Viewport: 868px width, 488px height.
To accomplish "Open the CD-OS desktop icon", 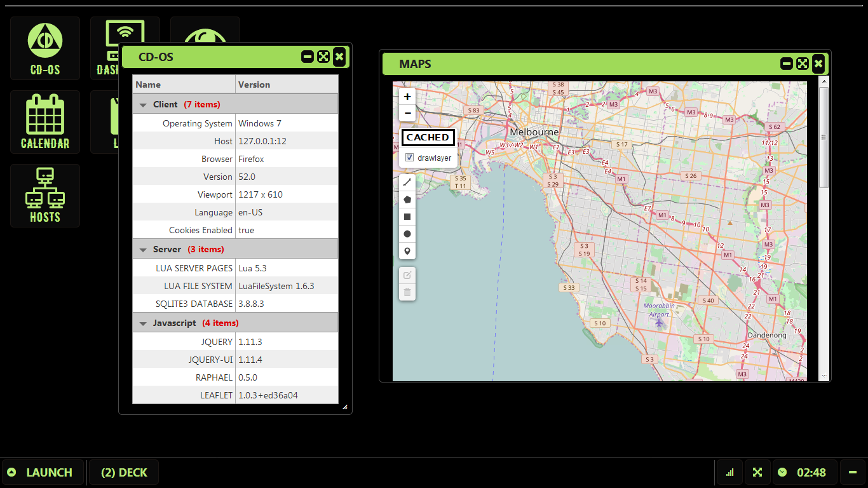I will 45,48.
